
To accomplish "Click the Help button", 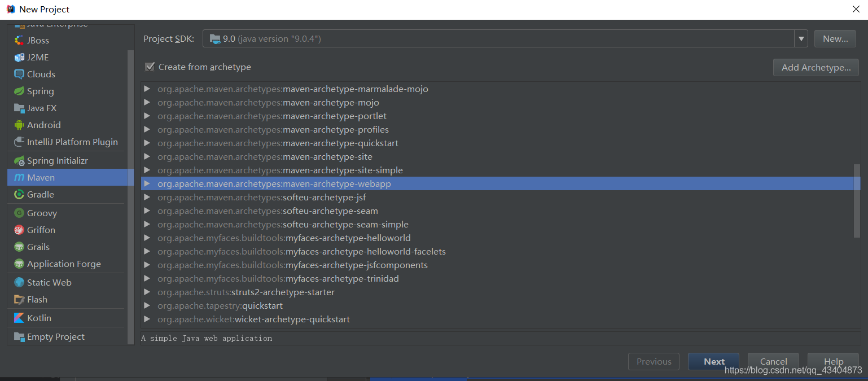I will 833,361.
